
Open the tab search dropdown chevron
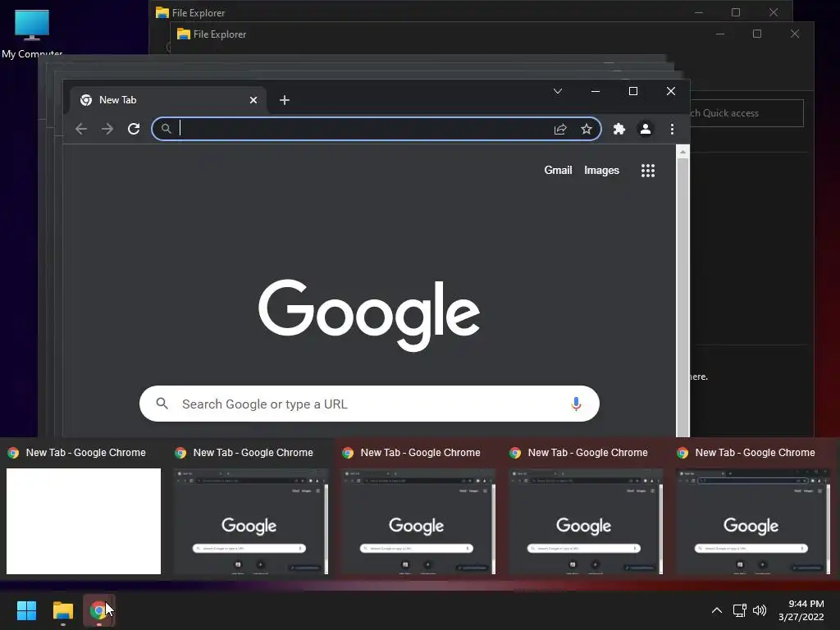[558, 91]
